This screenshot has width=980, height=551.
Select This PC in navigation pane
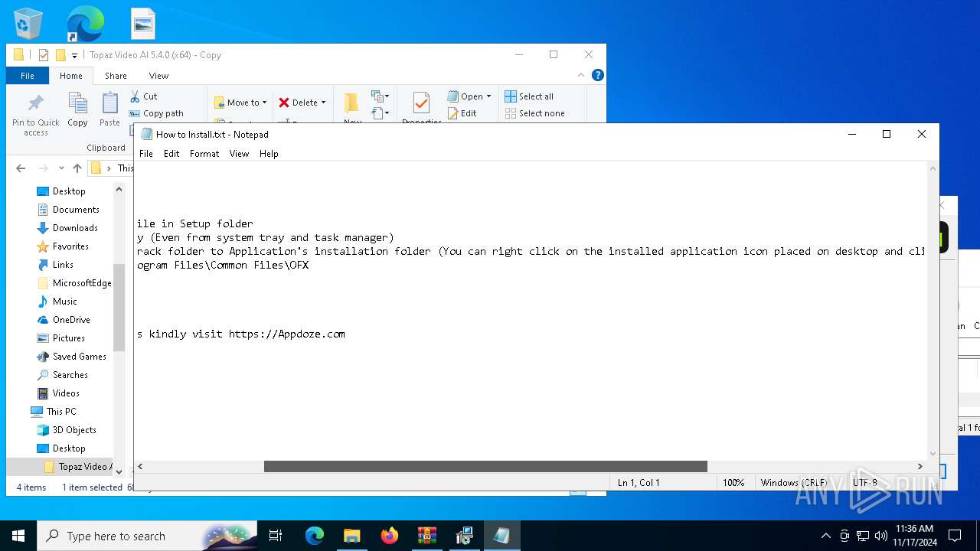point(60,412)
